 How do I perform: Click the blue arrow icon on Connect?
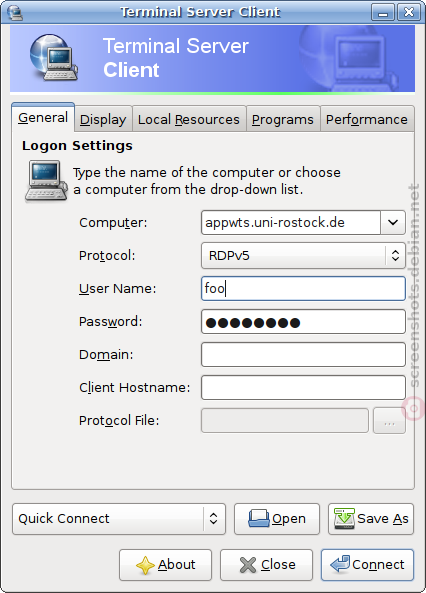tap(340, 564)
